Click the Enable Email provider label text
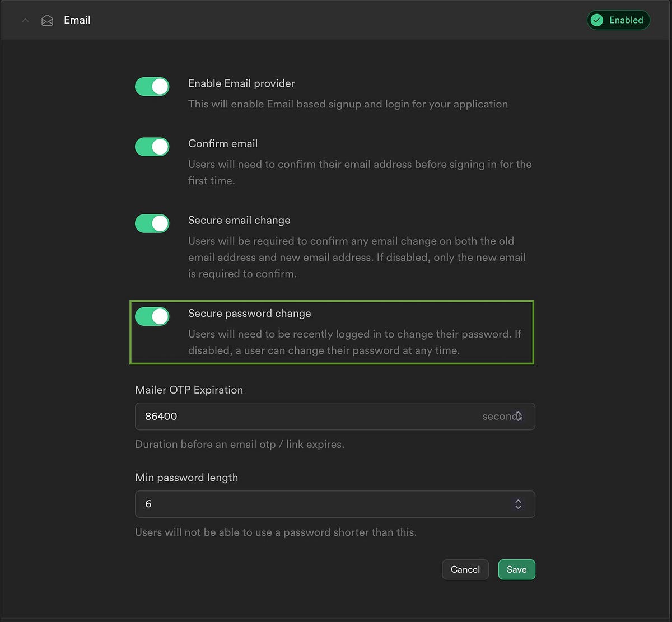 [241, 83]
